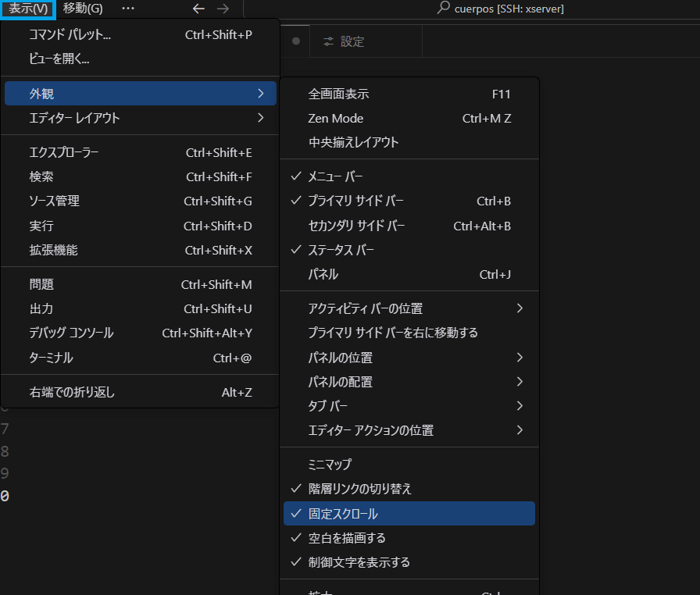Click the unsaved dot editor tab

(295, 41)
